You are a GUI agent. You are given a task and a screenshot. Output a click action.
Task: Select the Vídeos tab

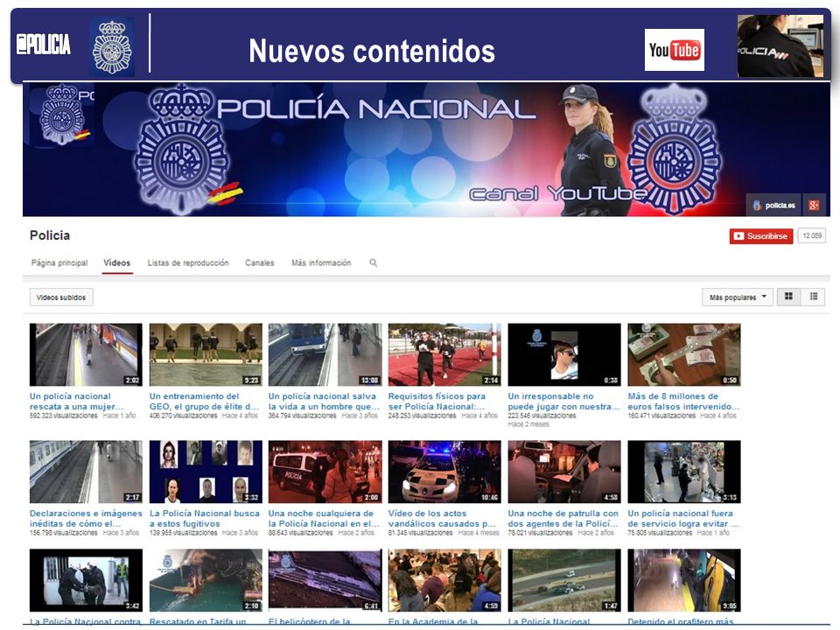coord(116,263)
